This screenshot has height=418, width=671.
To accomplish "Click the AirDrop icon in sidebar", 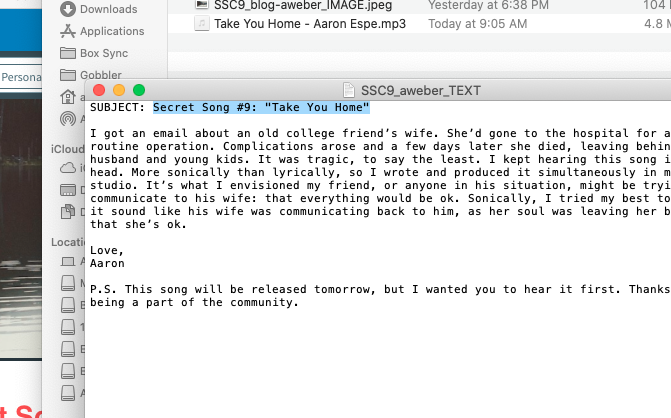I will (68, 119).
